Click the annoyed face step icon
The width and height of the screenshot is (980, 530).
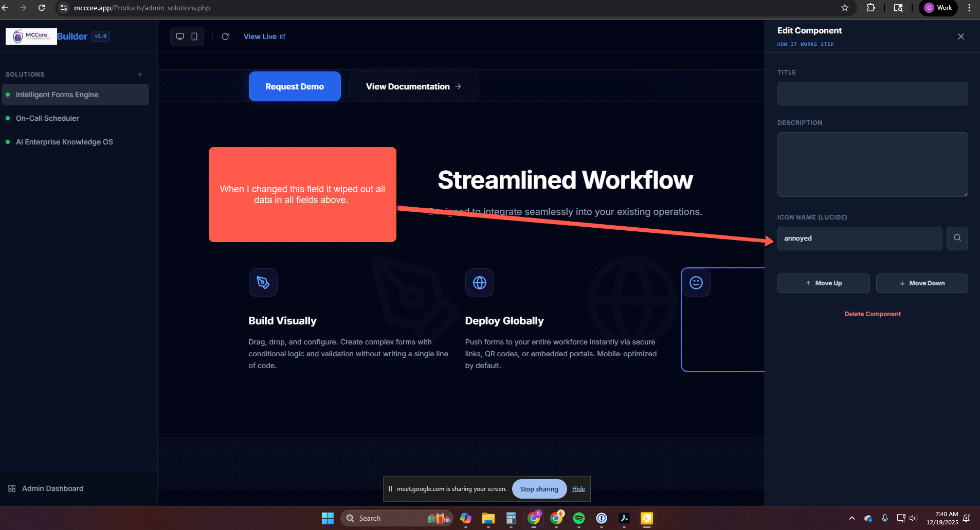[696, 283]
